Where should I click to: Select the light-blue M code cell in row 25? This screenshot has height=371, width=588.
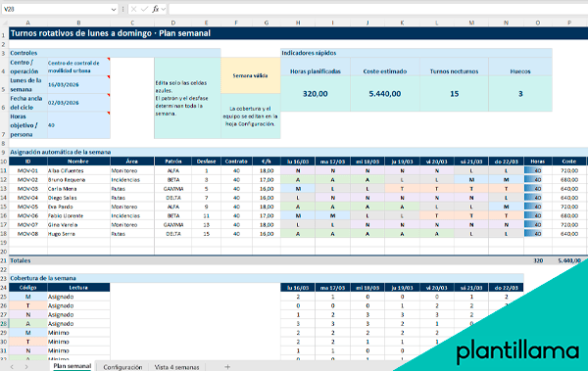tap(27, 297)
